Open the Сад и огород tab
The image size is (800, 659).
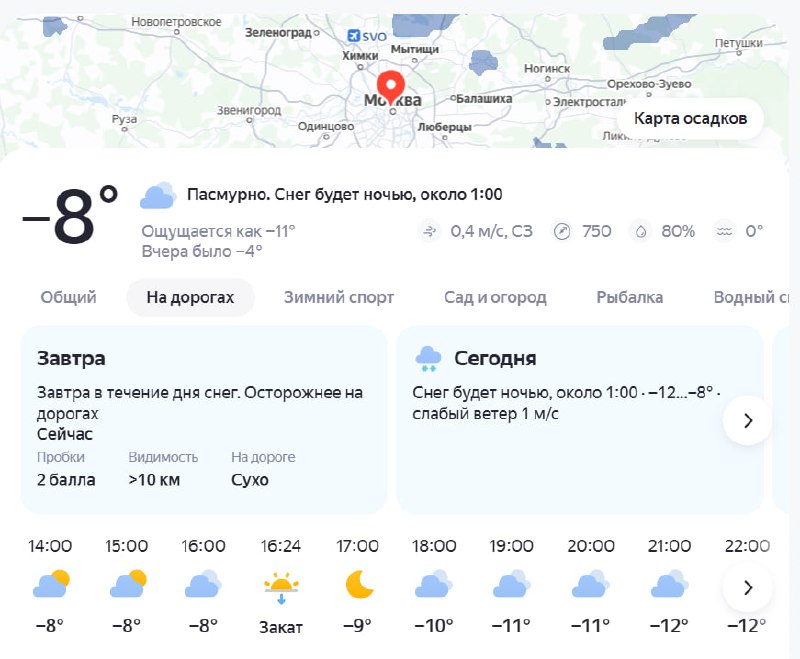(x=495, y=297)
